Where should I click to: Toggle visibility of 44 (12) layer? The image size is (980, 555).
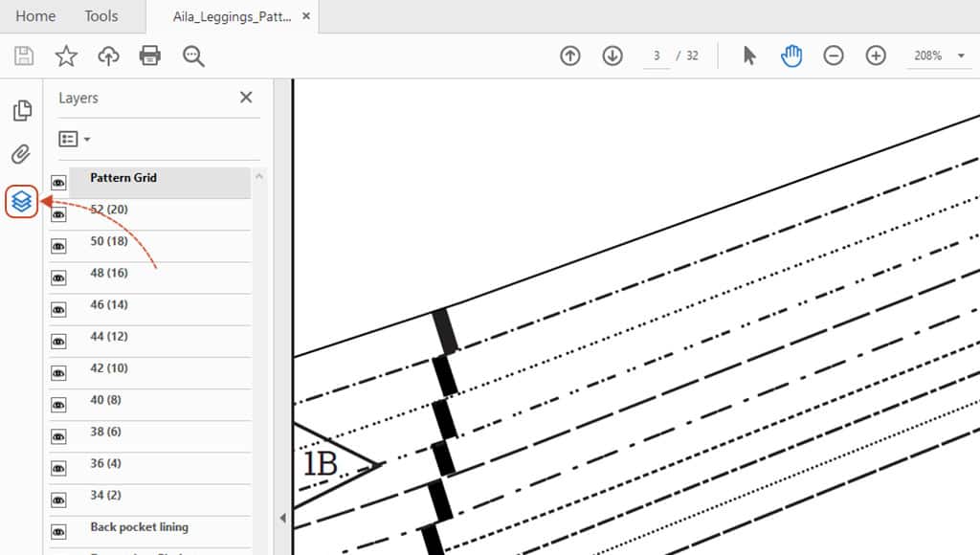coord(58,342)
